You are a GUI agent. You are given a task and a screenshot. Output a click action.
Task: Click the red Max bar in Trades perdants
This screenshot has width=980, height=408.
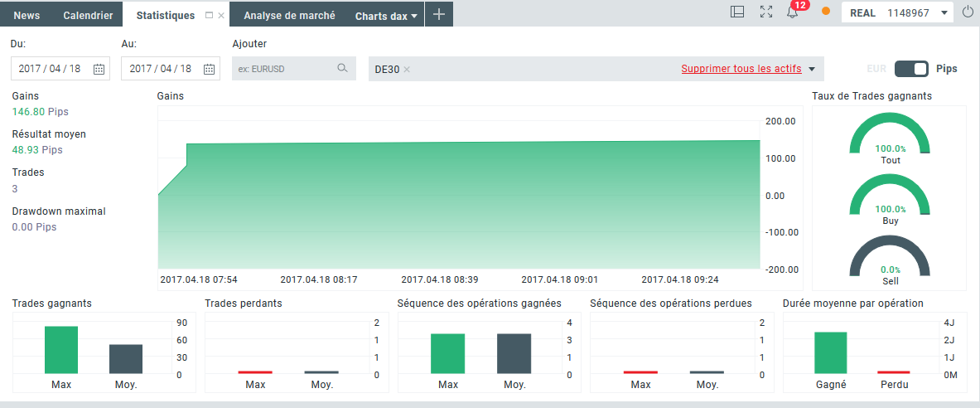pyautogui.click(x=255, y=372)
